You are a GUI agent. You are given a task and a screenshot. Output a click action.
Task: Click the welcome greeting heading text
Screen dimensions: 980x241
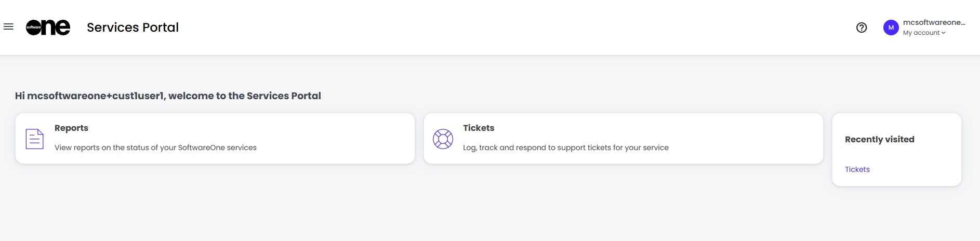tap(168, 96)
